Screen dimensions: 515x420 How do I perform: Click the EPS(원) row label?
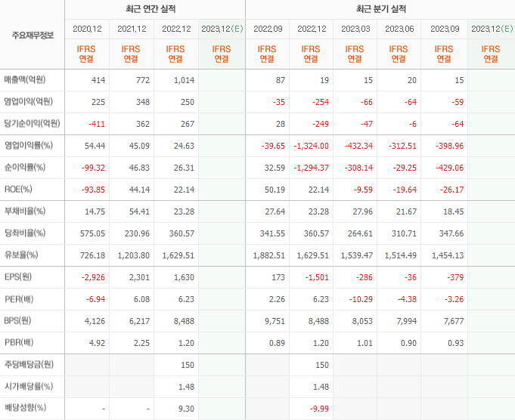pyautogui.click(x=18, y=277)
